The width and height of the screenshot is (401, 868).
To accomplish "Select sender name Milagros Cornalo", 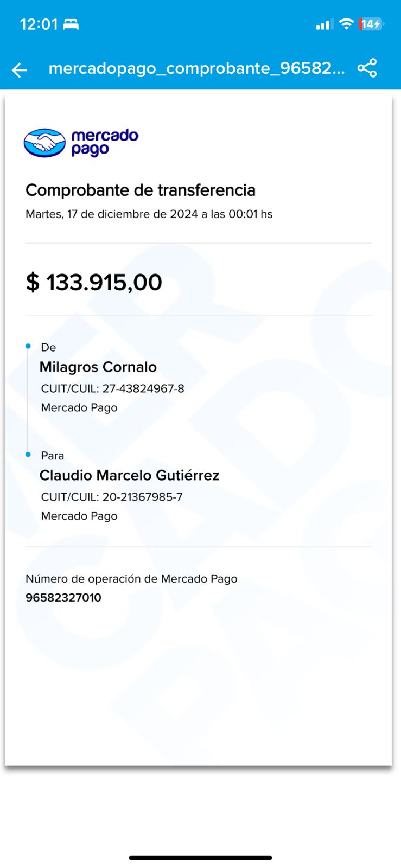I will (x=98, y=367).
